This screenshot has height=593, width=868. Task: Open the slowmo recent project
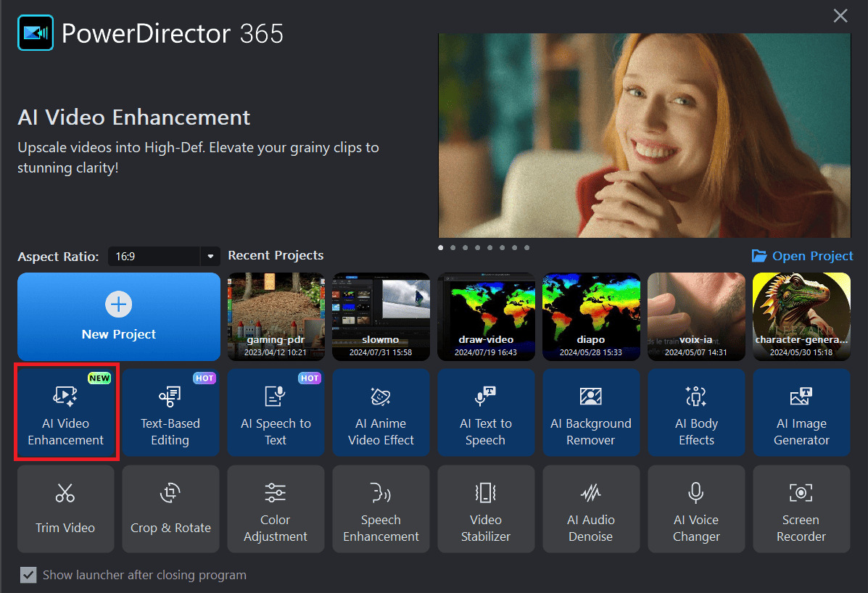tap(381, 317)
